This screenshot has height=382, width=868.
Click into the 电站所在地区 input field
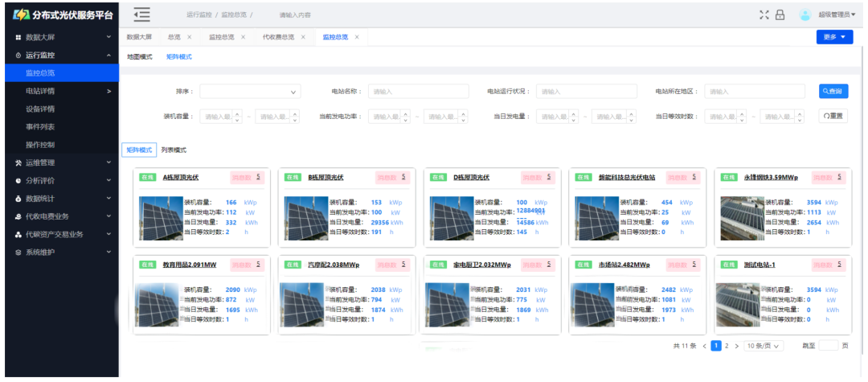click(x=755, y=92)
